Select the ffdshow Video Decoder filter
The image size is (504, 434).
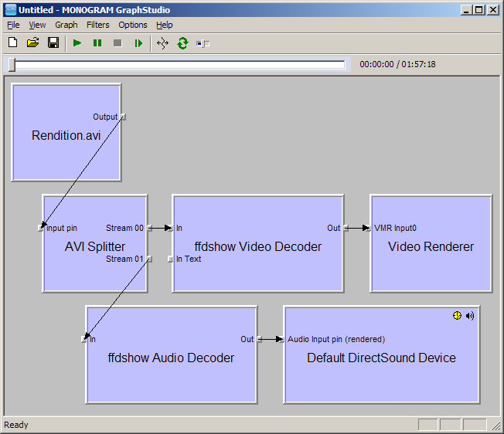point(257,243)
